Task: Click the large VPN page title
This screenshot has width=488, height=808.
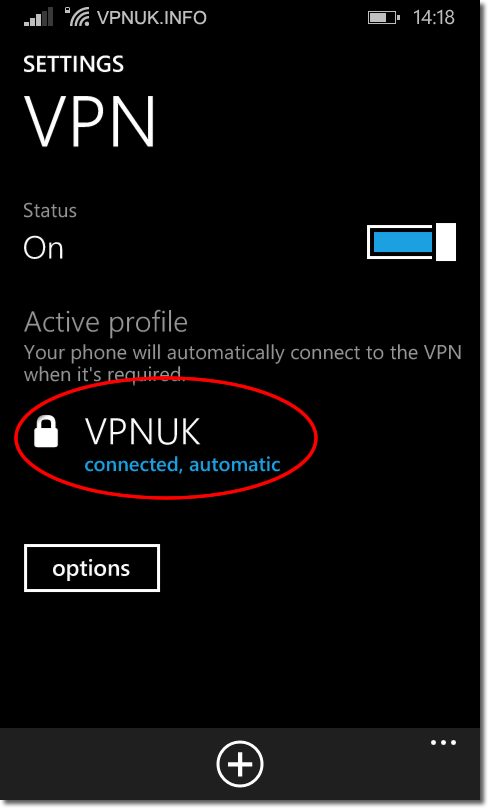Action: tap(90, 122)
